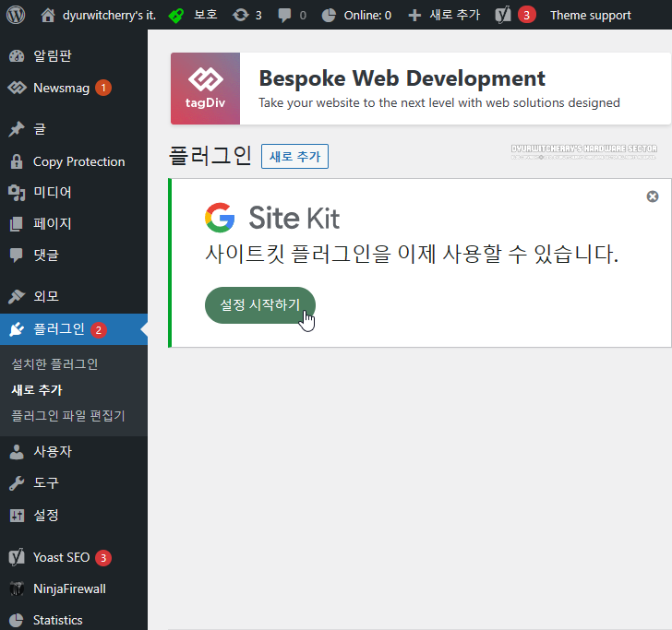Open site home house icon
672x630 pixels.
pos(48,15)
